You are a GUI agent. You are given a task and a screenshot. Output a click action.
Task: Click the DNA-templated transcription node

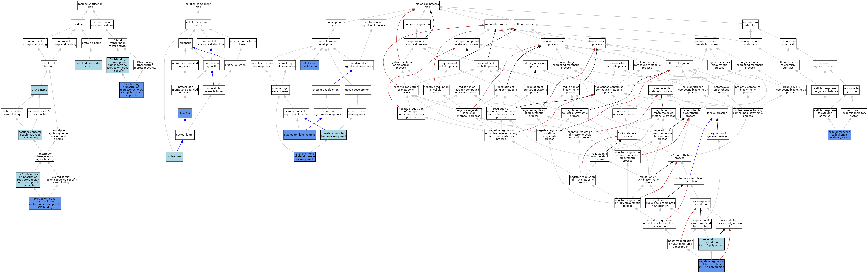(700, 203)
